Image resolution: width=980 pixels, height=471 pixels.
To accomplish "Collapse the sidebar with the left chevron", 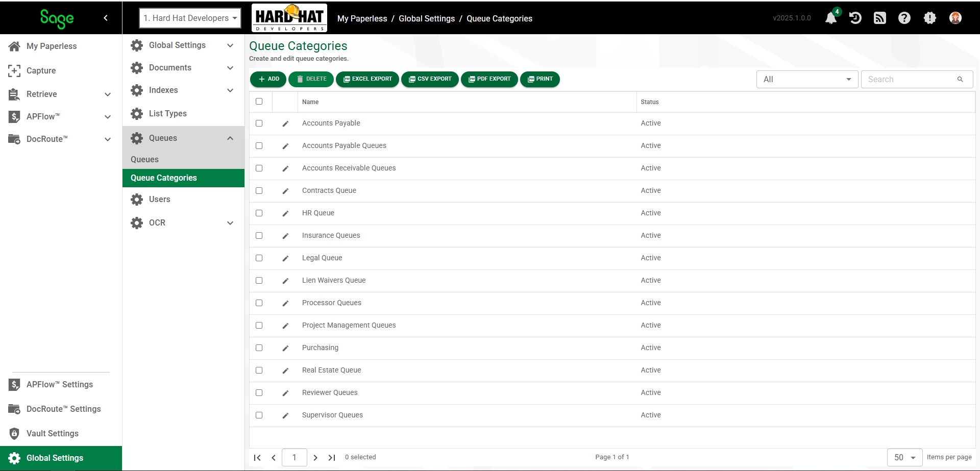I will [x=106, y=18].
